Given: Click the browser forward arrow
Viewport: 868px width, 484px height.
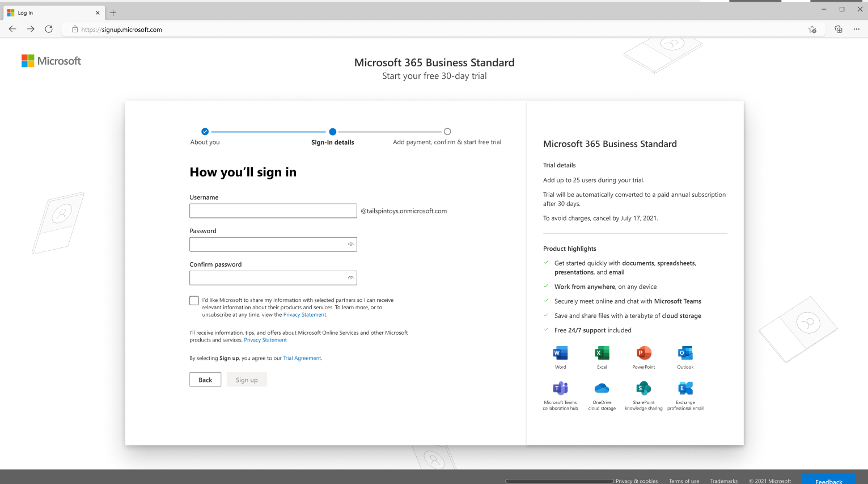Looking at the screenshot, I should click(31, 29).
